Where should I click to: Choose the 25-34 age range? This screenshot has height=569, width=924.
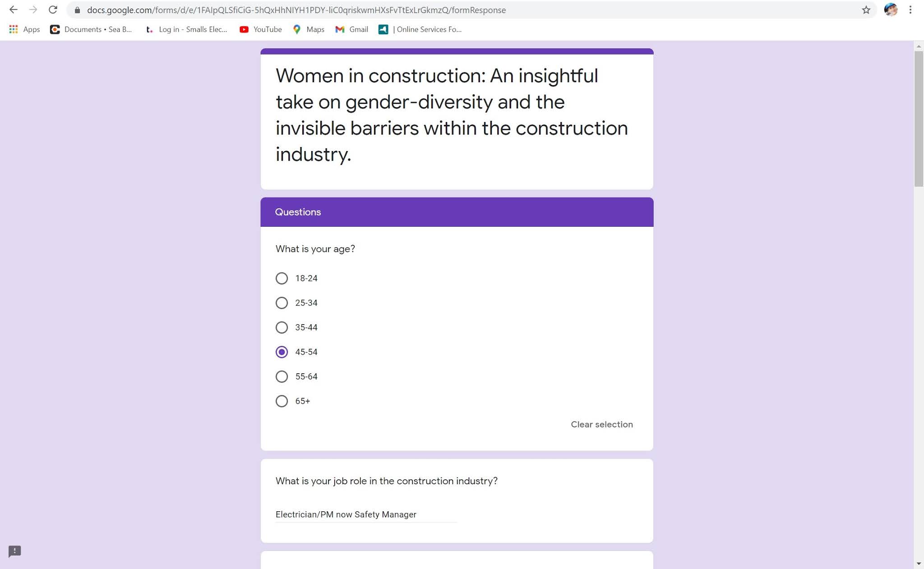pos(282,303)
